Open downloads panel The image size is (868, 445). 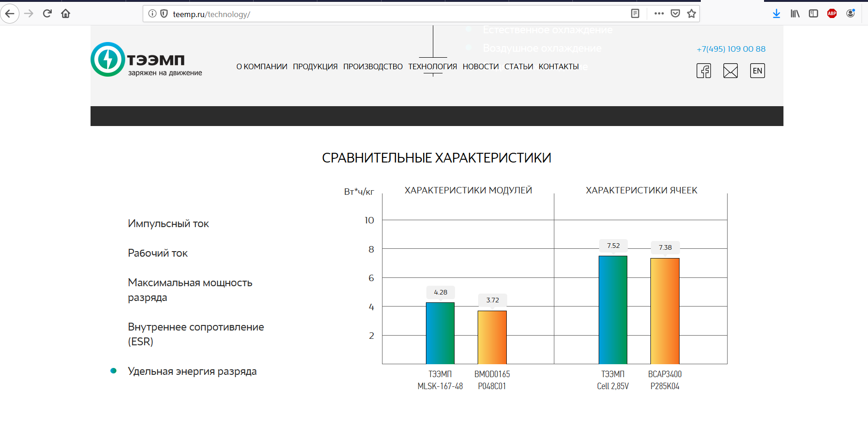pyautogui.click(x=776, y=13)
